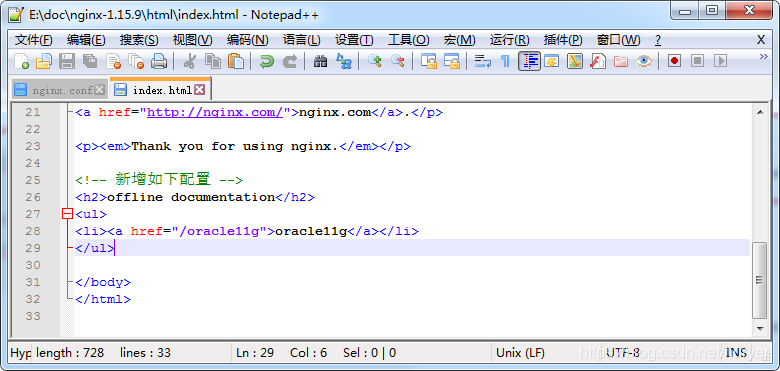Click the Close document toolbar icon
780x371 pixels.
click(113, 61)
